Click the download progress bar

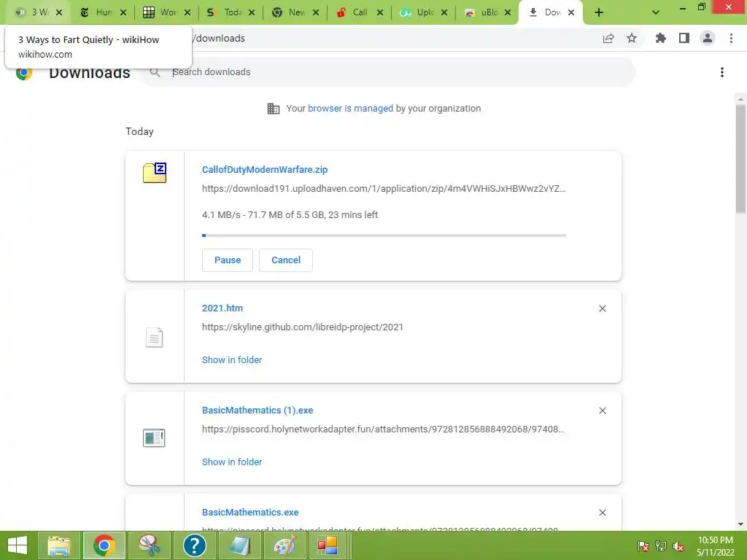pos(384,236)
